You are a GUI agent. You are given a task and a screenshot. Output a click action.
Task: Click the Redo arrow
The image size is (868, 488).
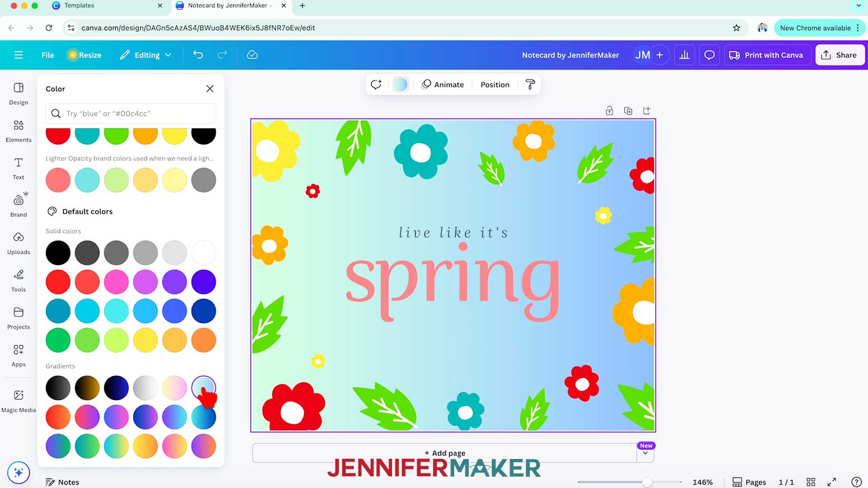click(222, 55)
